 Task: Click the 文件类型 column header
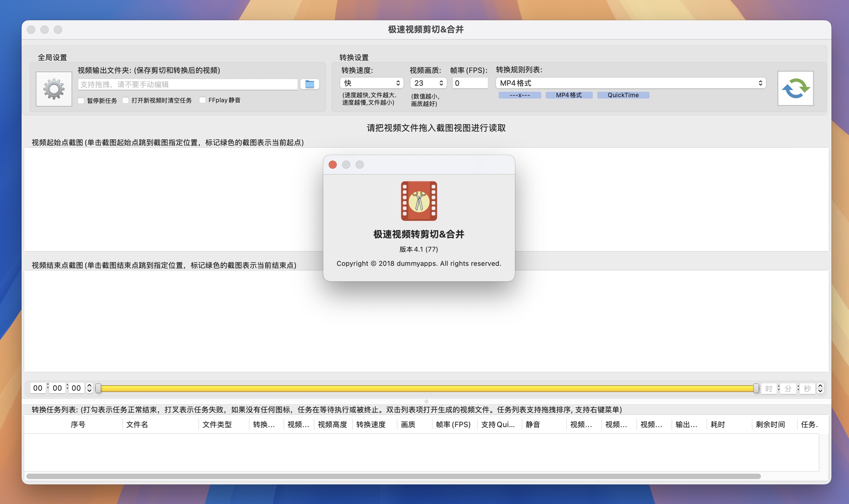224,424
